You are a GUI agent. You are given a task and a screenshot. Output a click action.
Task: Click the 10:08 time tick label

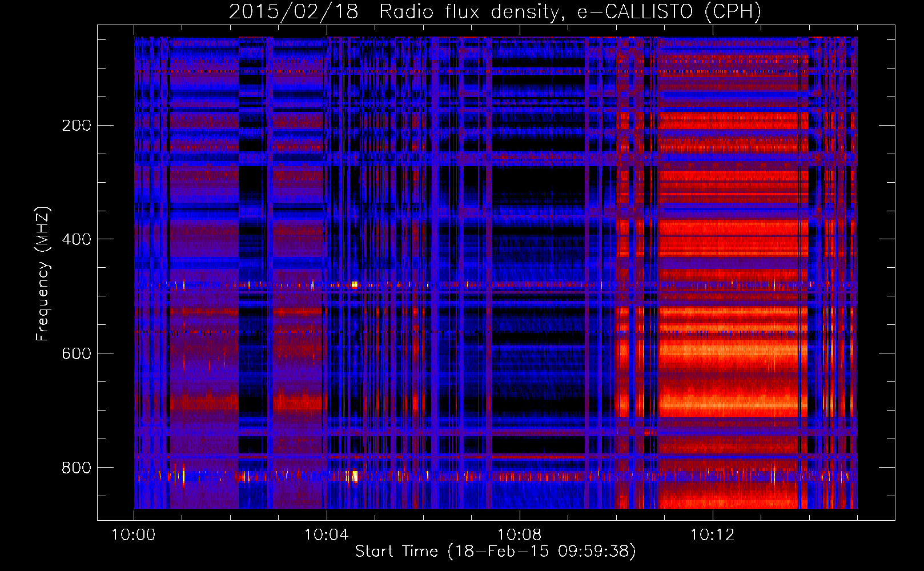click(x=520, y=535)
